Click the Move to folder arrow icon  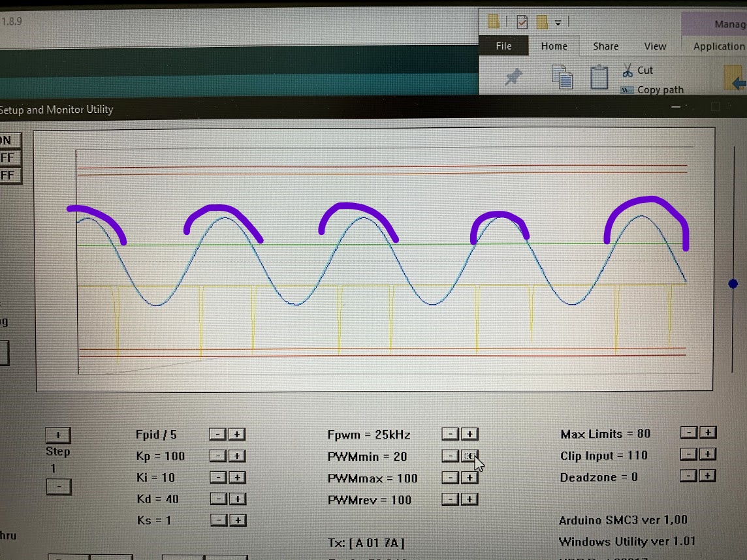(x=735, y=78)
